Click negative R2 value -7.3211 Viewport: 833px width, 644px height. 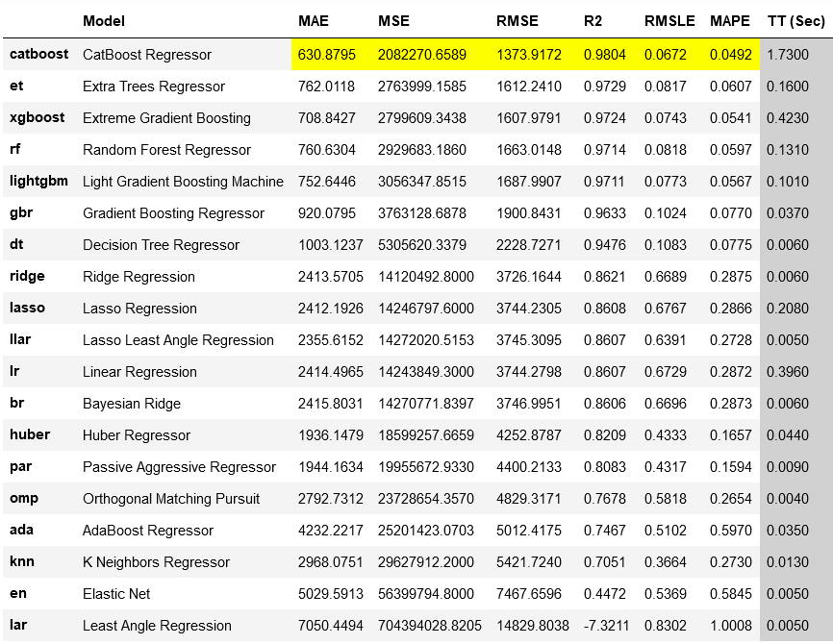[x=606, y=626]
